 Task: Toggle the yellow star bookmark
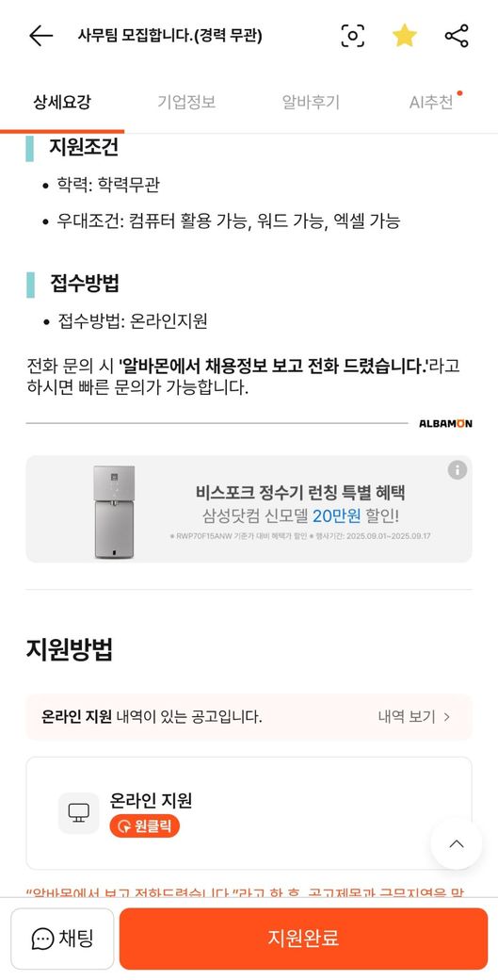coord(405,36)
